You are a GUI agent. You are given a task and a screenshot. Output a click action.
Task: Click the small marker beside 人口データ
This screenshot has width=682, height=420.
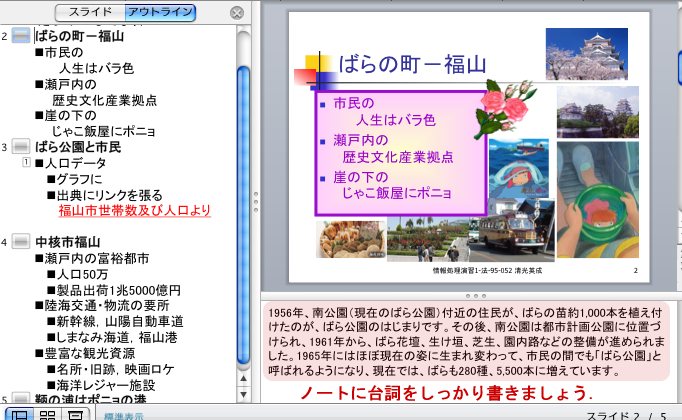point(26,163)
